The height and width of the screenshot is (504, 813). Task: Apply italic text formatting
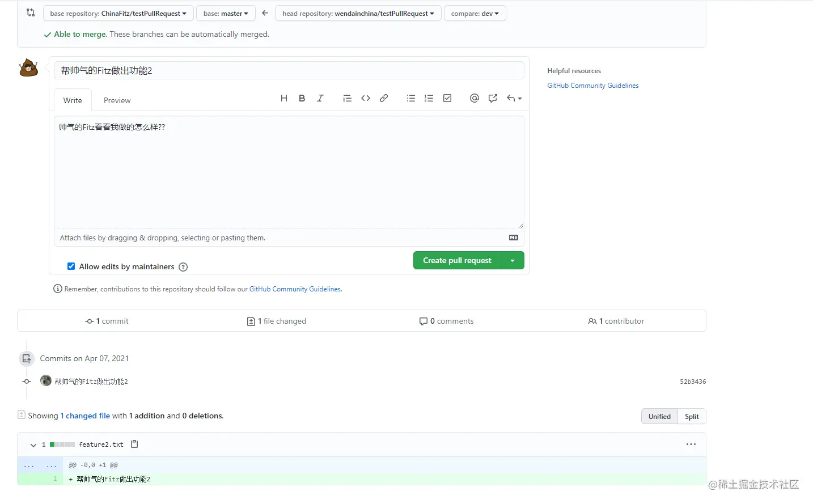(320, 98)
